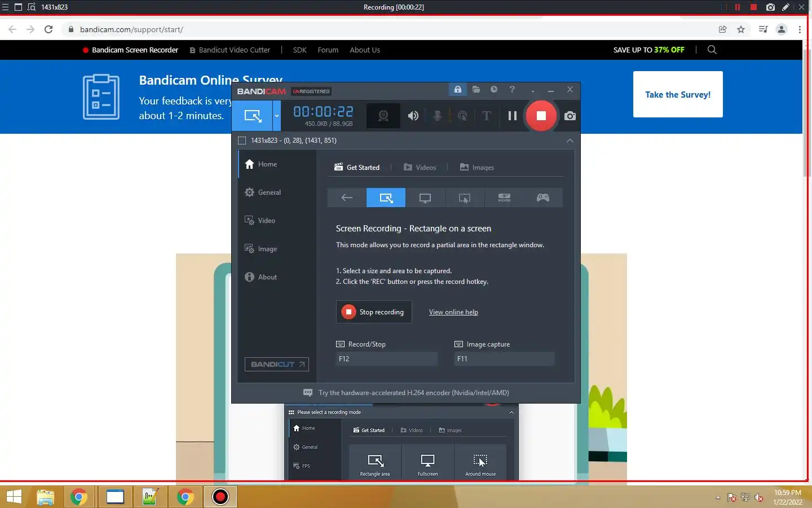812x508 pixels.
Task: Switch to the Get Started tab
Action: click(x=357, y=168)
